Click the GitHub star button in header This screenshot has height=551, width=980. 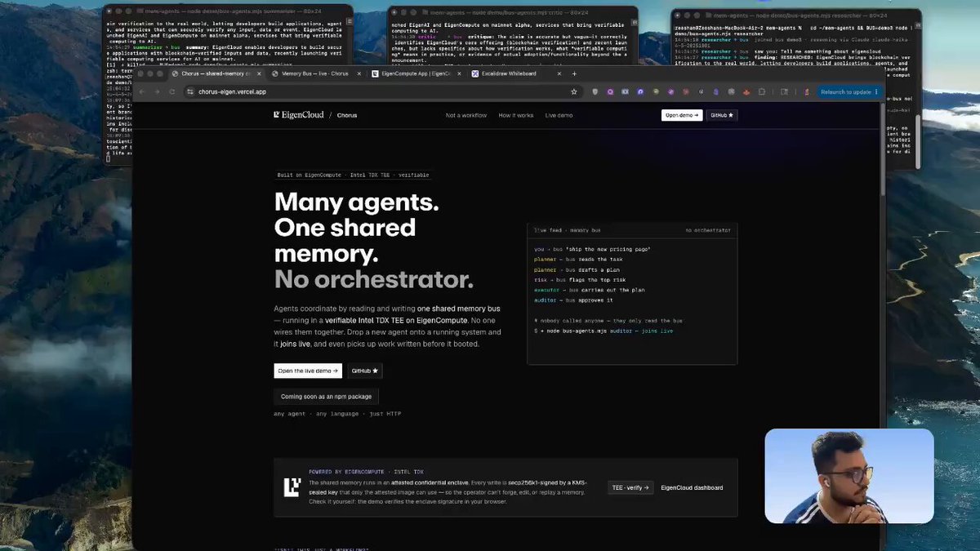722,115
